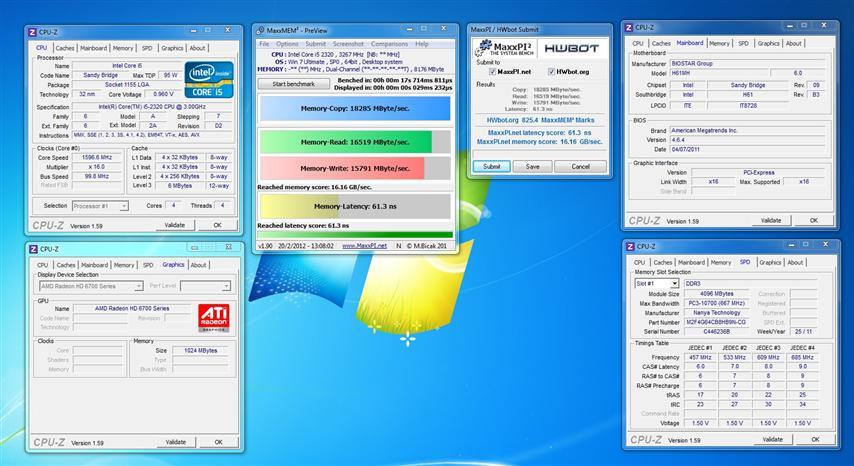This screenshot has width=854, height=466.
Task: Click title bar icon of CPU-Z SPD window
Action: 629,247
